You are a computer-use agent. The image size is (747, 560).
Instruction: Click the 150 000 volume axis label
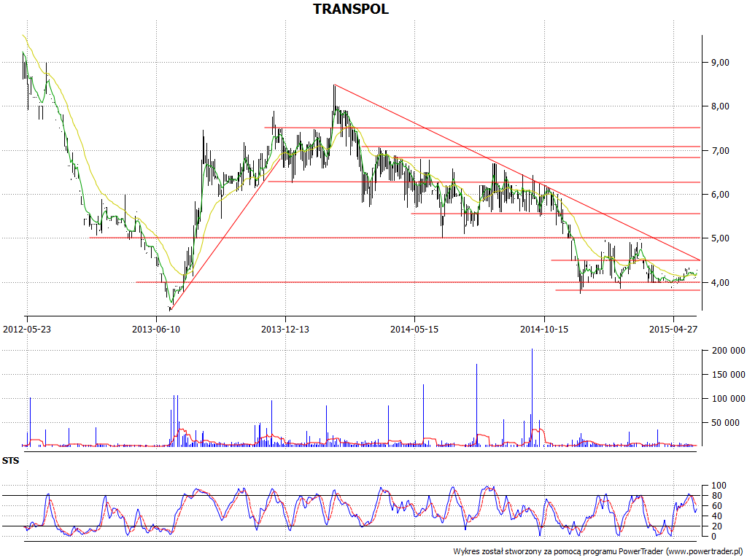click(728, 375)
